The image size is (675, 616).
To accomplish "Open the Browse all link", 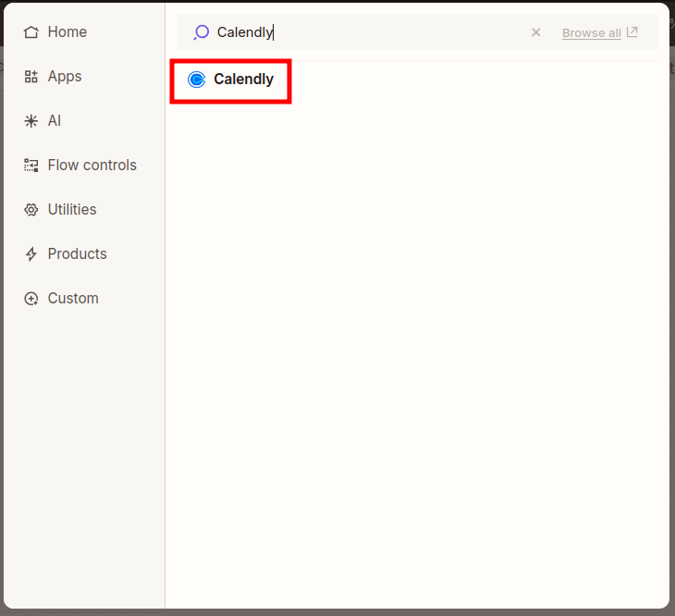I will click(591, 32).
